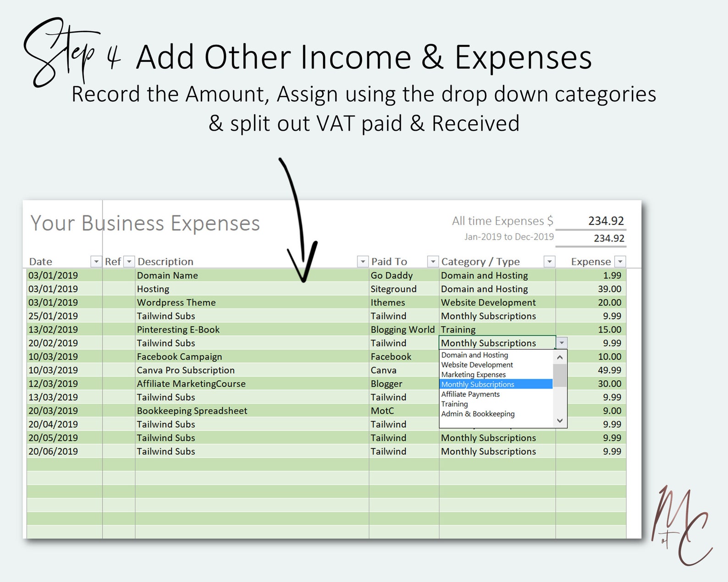Select the Jan-2019 to Dec-2019 total 234.92

(x=591, y=238)
